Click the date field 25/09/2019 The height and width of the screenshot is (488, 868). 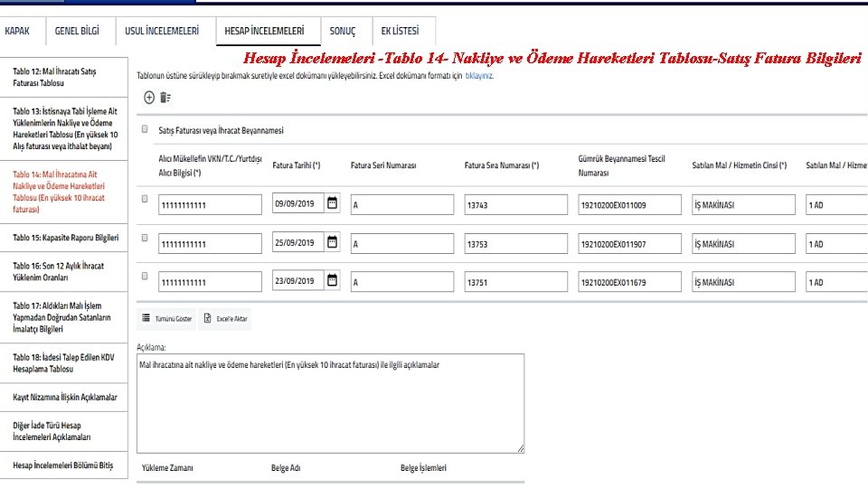pyautogui.click(x=298, y=242)
